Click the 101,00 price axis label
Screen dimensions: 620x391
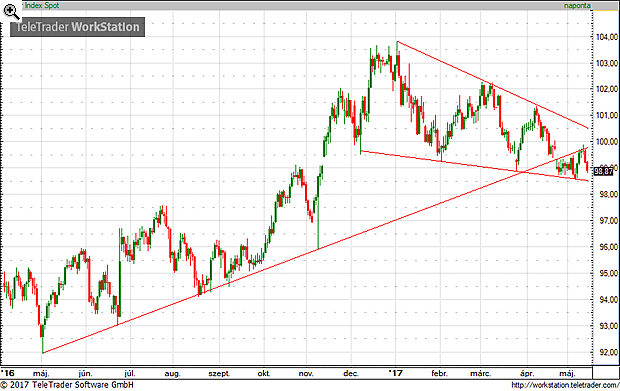pos(607,115)
